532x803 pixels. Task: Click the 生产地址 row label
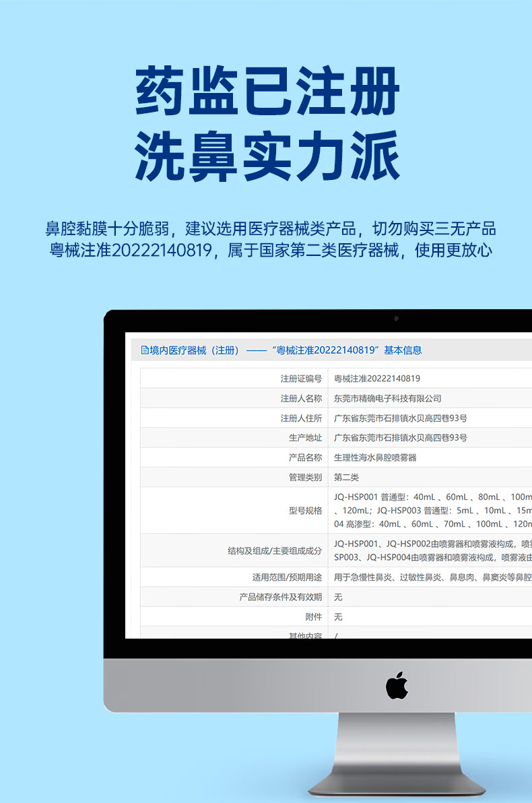(306, 438)
